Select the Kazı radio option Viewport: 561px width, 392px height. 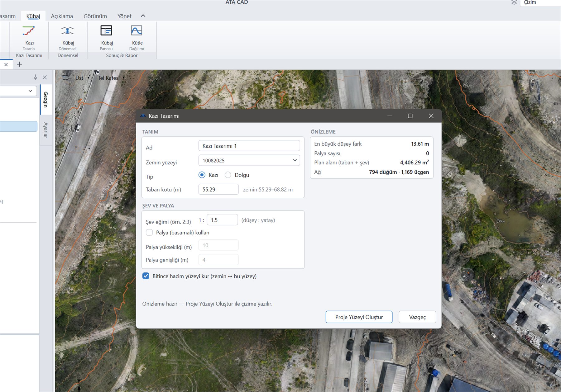click(x=202, y=175)
